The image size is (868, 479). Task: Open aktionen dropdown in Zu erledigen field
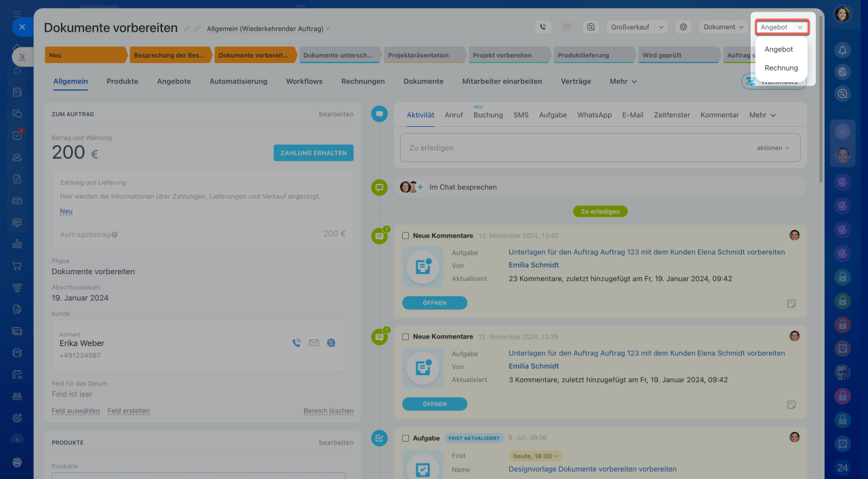point(773,148)
